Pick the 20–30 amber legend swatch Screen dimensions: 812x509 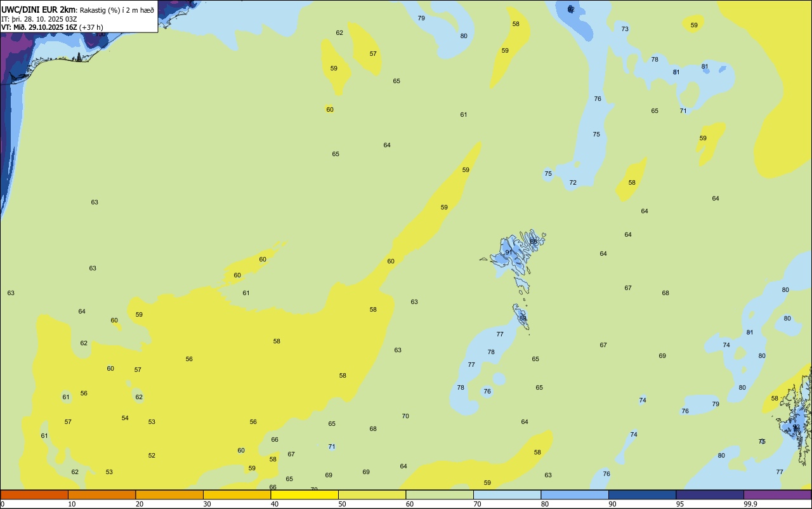click(169, 494)
